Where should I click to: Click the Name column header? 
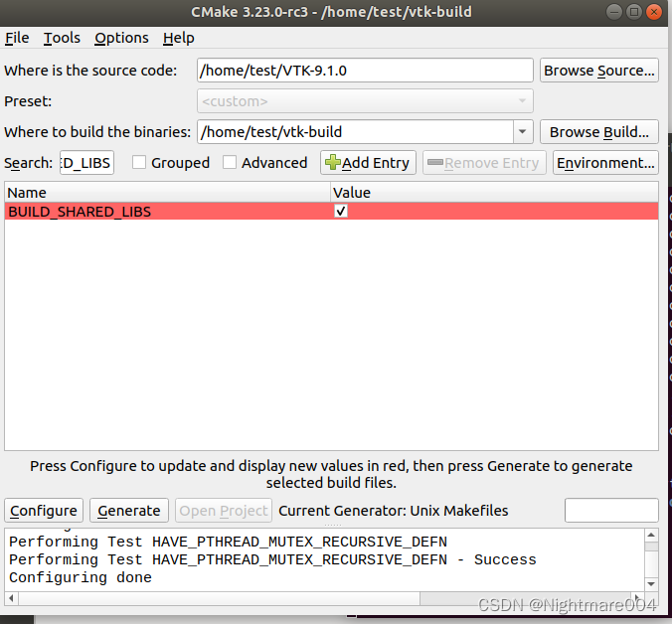click(x=167, y=193)
